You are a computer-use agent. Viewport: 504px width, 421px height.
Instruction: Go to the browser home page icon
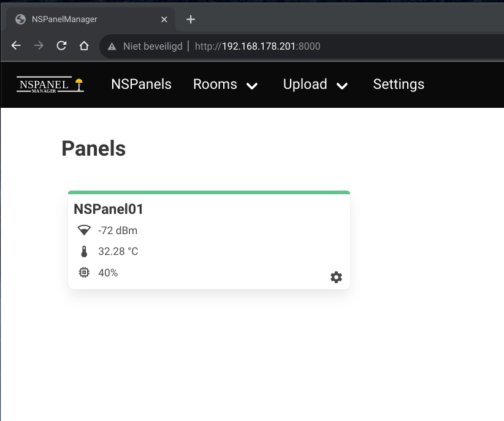click(84, 46)
